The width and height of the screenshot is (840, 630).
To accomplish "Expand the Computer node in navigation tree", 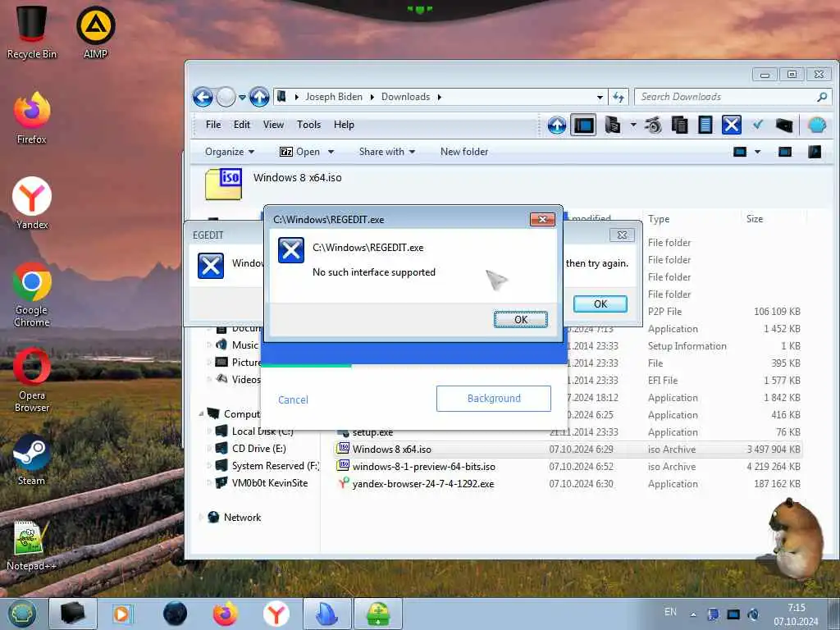I will pos(202,414).
